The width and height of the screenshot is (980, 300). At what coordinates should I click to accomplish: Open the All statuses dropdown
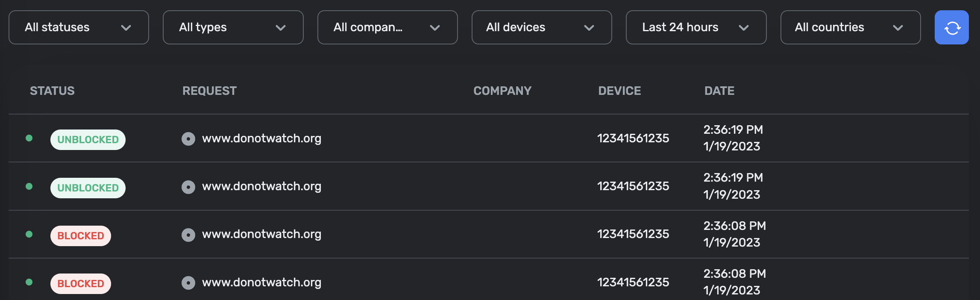point(78,27)
